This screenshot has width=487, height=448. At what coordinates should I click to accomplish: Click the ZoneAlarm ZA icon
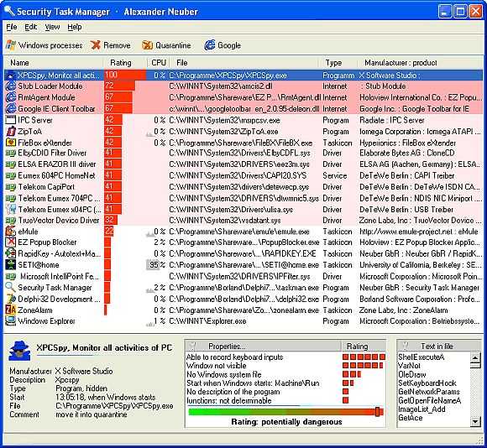click(x=11, y=310)
